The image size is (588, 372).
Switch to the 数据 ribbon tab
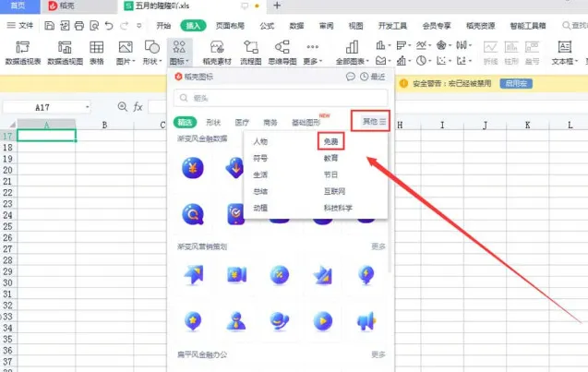(x=296, y=26)
